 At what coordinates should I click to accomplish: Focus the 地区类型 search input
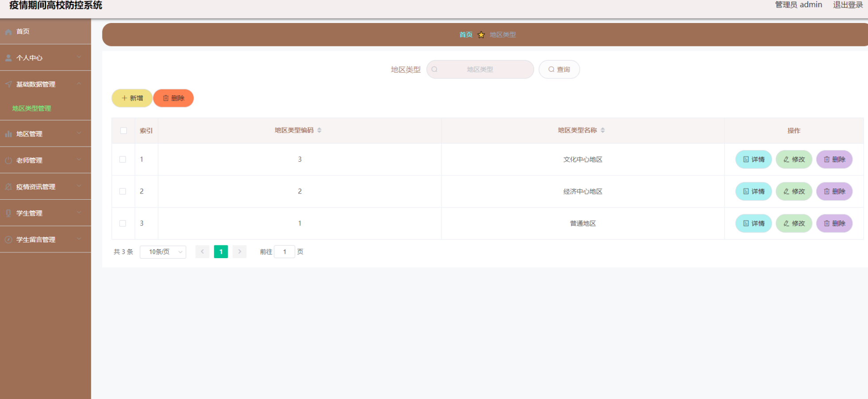[480, 70]
